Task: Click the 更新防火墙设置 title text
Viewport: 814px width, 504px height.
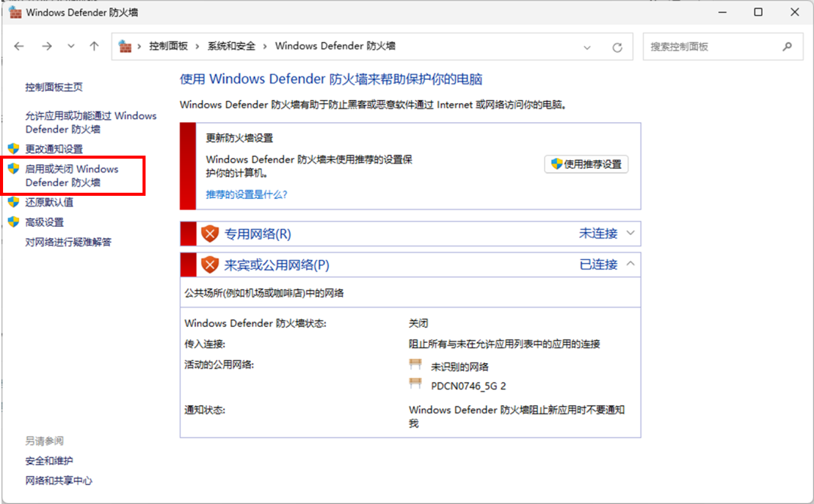Action: tap(240, 138)
